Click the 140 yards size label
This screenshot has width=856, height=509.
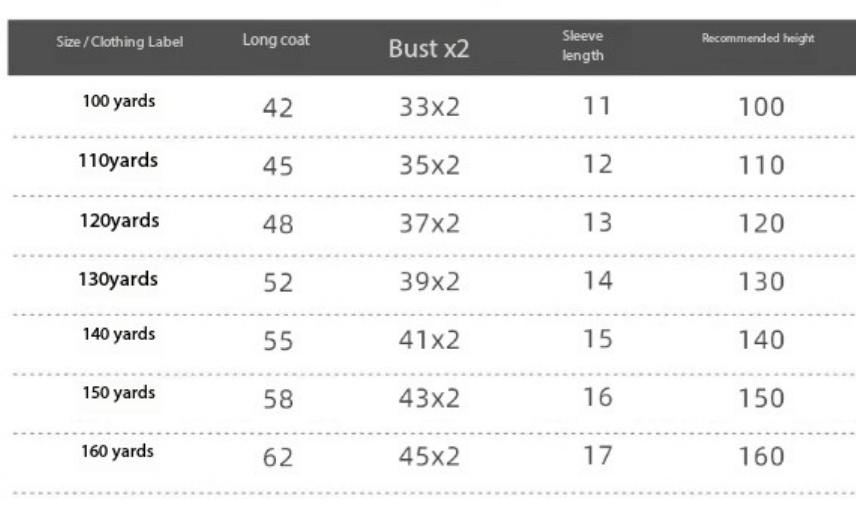click(118, 334)
